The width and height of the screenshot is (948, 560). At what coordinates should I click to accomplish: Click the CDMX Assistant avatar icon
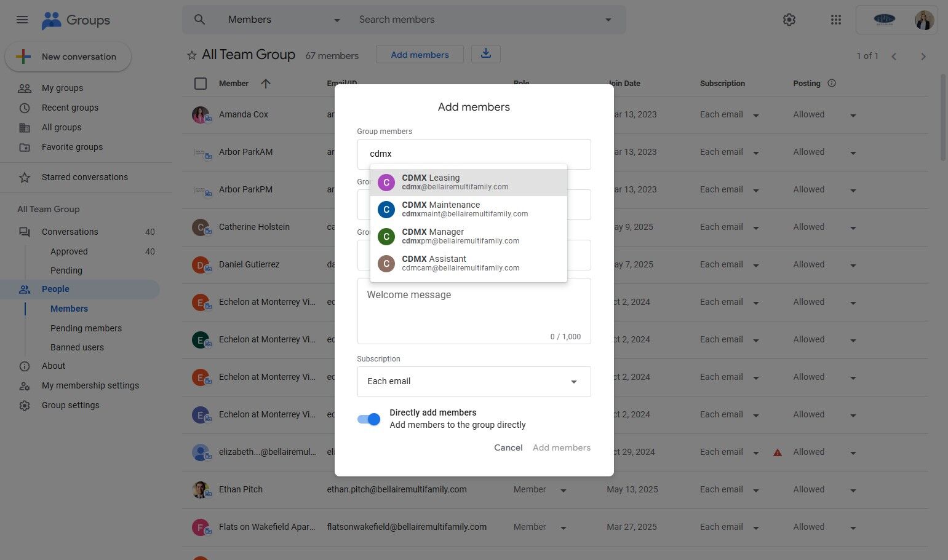[386, 264]
